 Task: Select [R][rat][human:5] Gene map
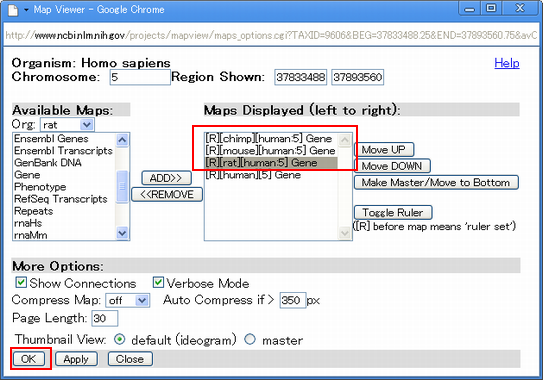coord(271,163)
